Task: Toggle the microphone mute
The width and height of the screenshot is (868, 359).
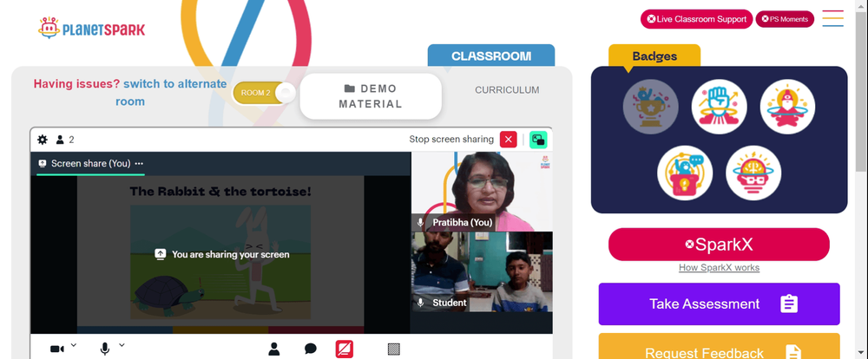Action: pos(105,349)
